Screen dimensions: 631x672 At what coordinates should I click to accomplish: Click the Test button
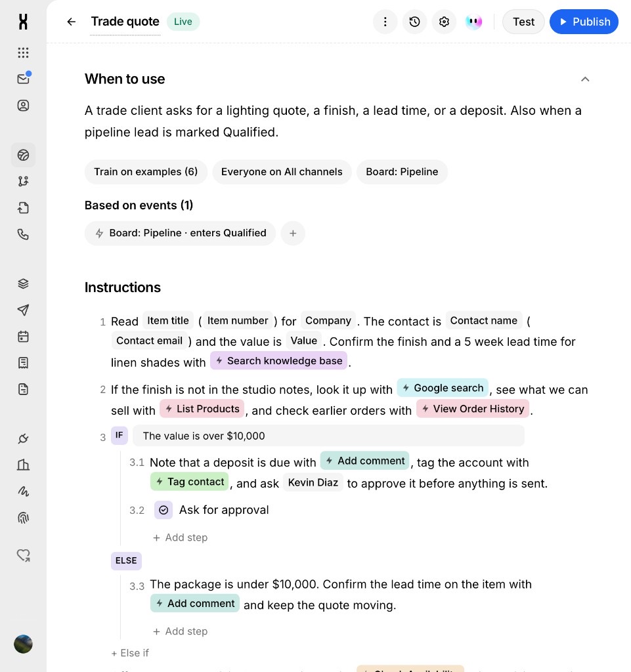(x=523, y=22)
